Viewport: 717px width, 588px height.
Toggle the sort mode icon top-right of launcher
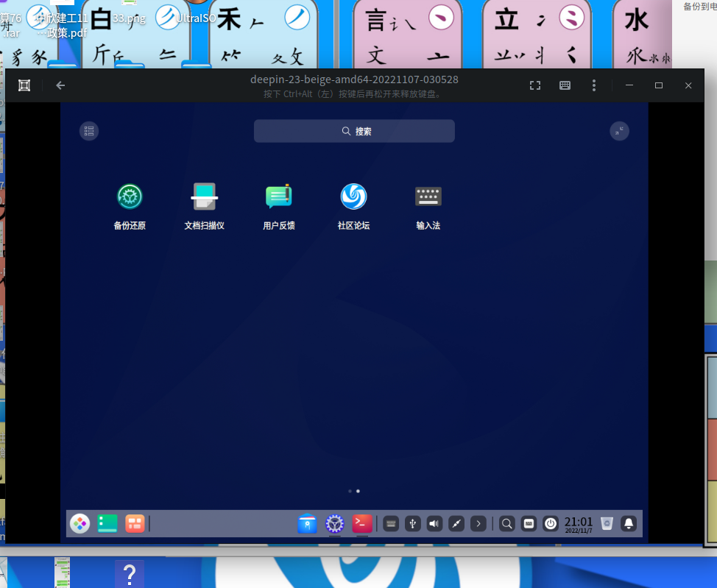[x=619, y=131]
